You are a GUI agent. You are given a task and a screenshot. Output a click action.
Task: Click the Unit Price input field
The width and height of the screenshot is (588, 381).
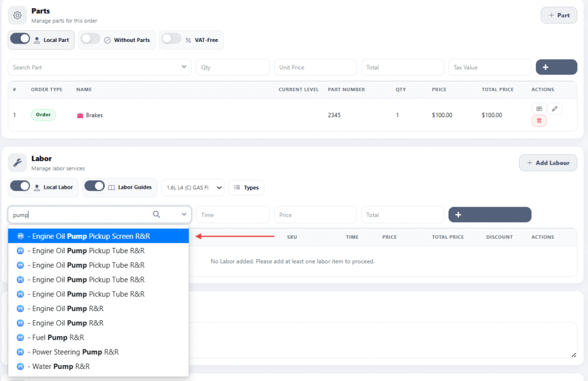(315, 67)
